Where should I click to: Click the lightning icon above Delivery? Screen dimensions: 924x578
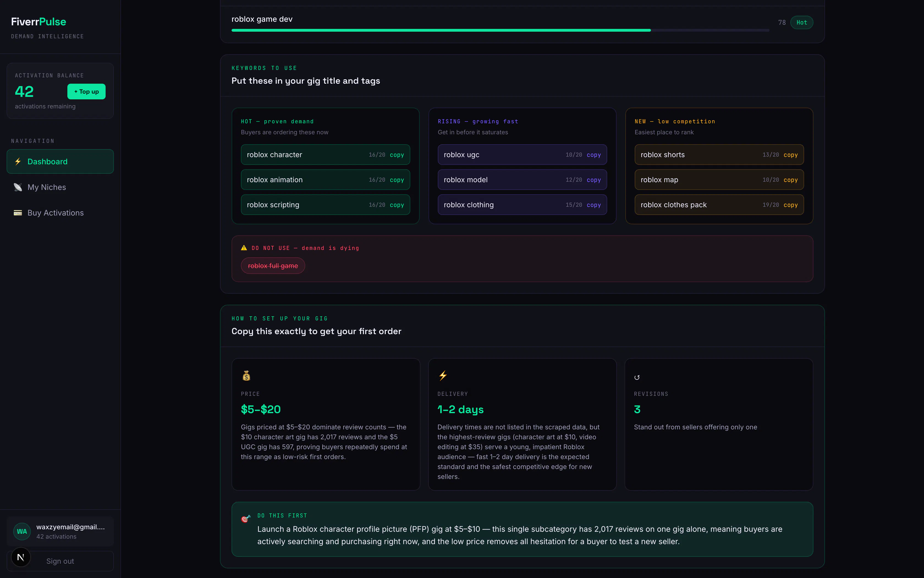443,376
